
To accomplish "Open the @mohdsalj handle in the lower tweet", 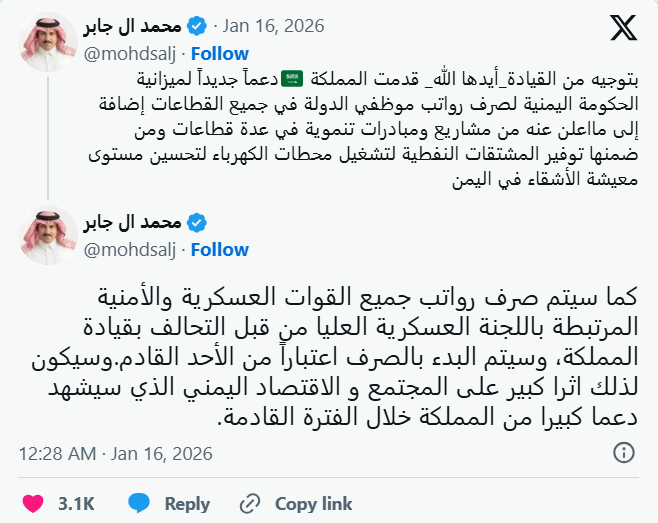I will tap(131, 248).
